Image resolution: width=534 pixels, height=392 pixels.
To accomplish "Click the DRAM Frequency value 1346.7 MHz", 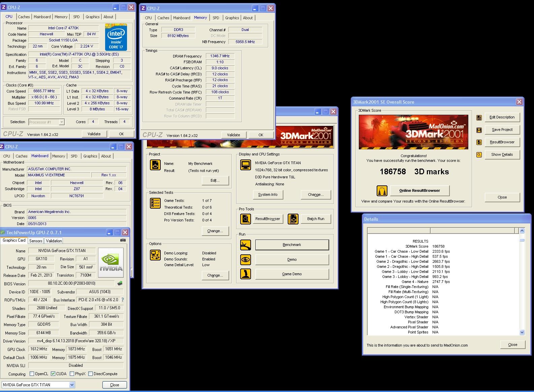I will pos(220,56).
